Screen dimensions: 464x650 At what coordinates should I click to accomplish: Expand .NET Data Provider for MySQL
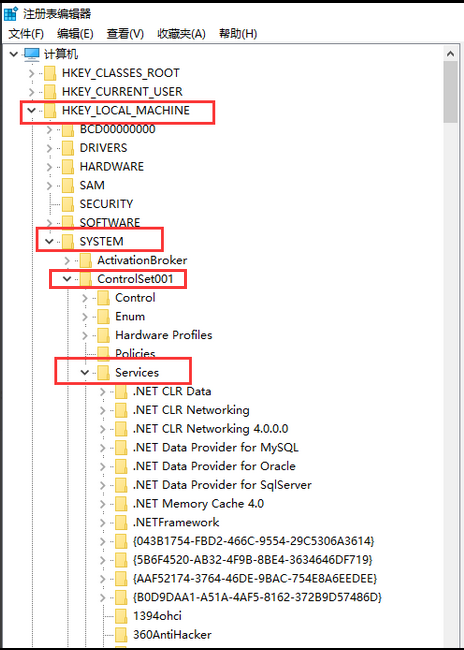pos(103,447)
